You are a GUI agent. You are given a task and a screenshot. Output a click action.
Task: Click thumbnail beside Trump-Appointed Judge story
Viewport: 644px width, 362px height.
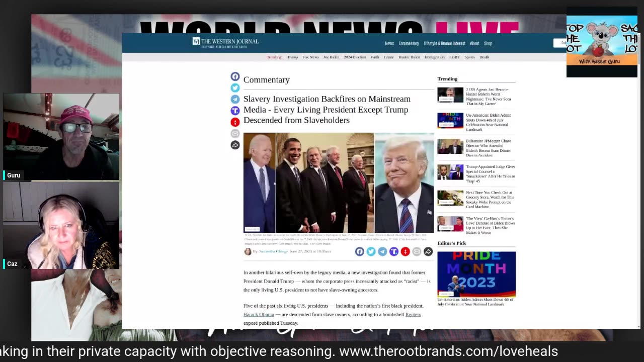click(x=450, y=172)
